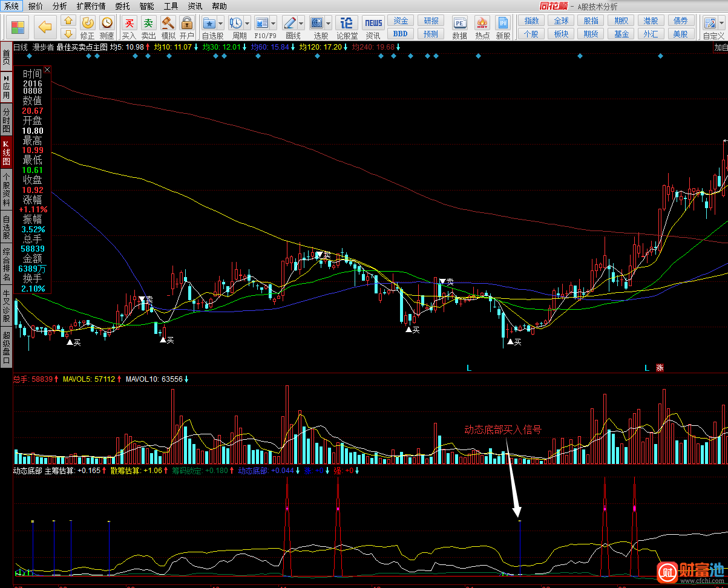Click the 基金 fund button
The width and height of the screenshot is (728, 588).
click(x=621, y=34)
